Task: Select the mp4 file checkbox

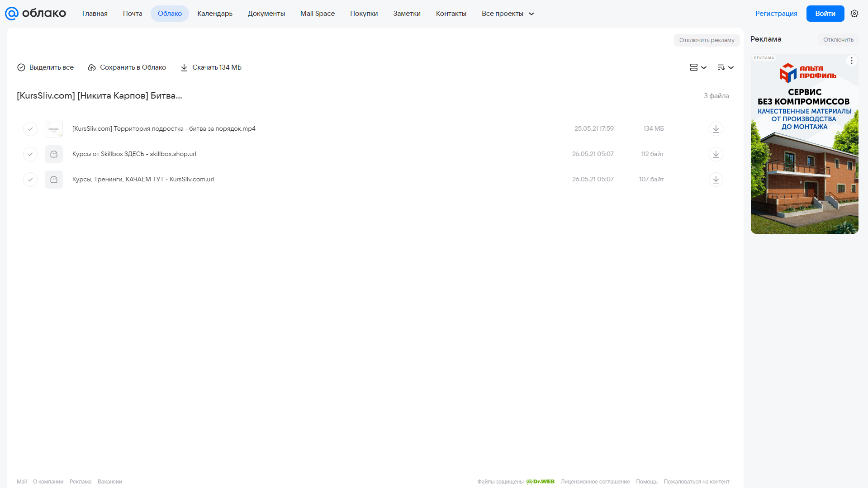Action: pyautogui.click(x=30, y=129)
